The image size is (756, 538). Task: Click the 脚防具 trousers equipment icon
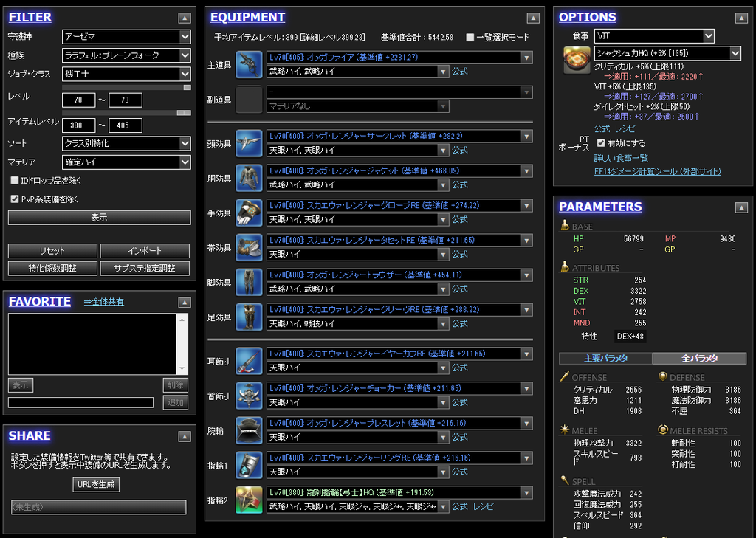(x=249, y=283)
